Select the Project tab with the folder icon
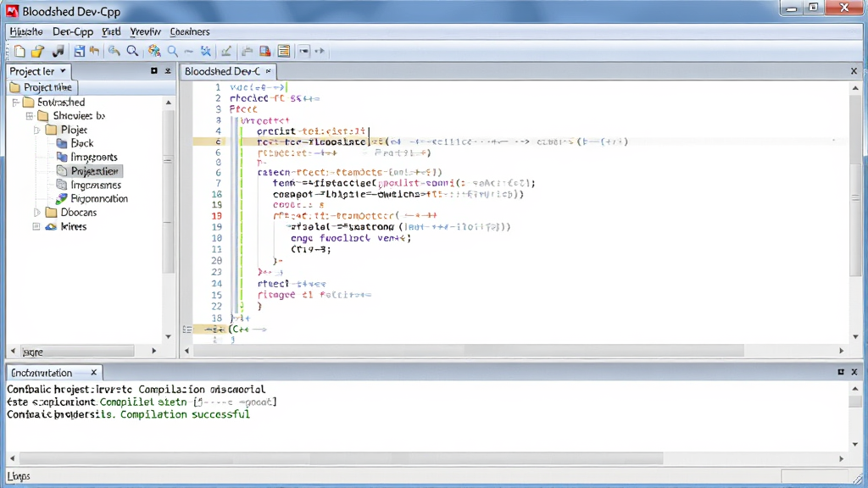Screen dimensions: 868x488 coord(42,87)
